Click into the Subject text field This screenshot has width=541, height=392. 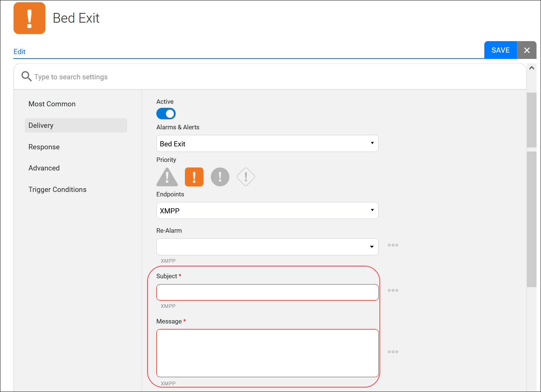click(x=267, y=292)
